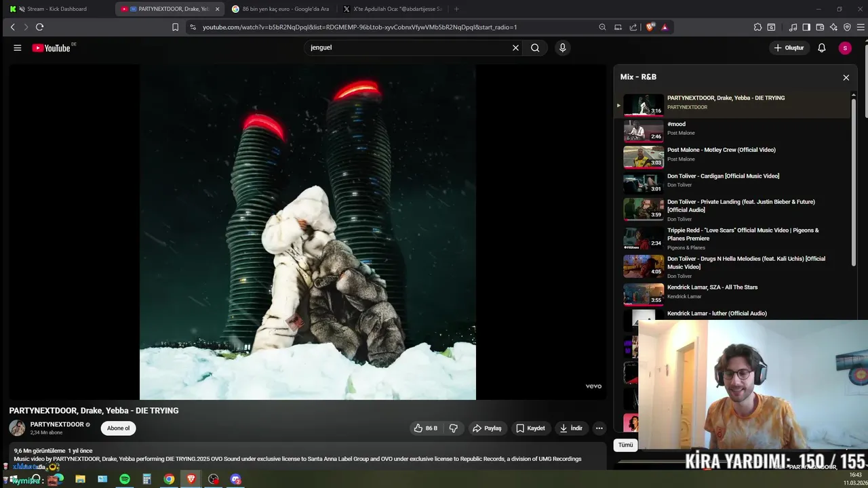Click the Tümü filter chip
This screenshot has width=868, height=488.
625,445
